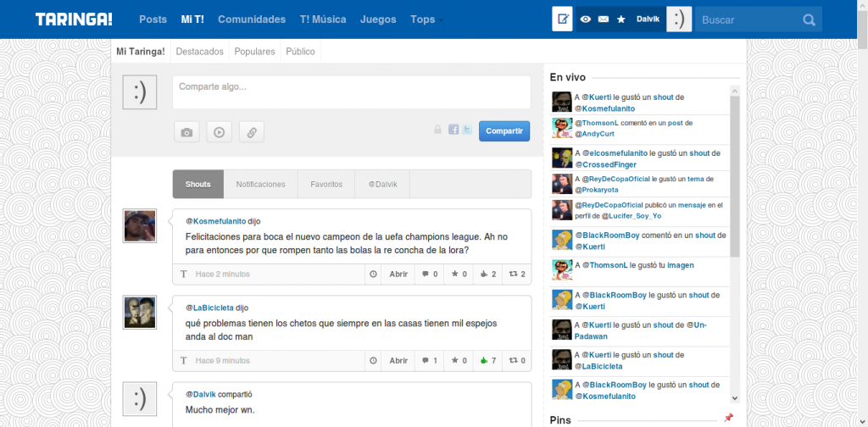Reshout Kosmefulanito's shout
This screenshot has width=868, height=427.
(517, 274)
